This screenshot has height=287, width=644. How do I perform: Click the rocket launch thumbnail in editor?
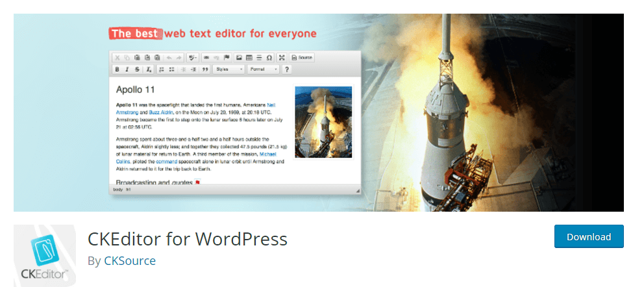[324, 122]
